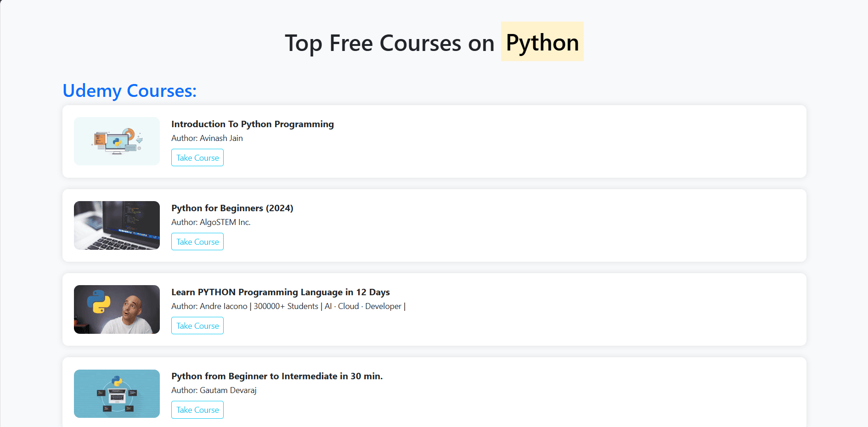868x427 pixels.
Task: Click Take Course on the Gautam Devaraj course
Action: point(197,410)
